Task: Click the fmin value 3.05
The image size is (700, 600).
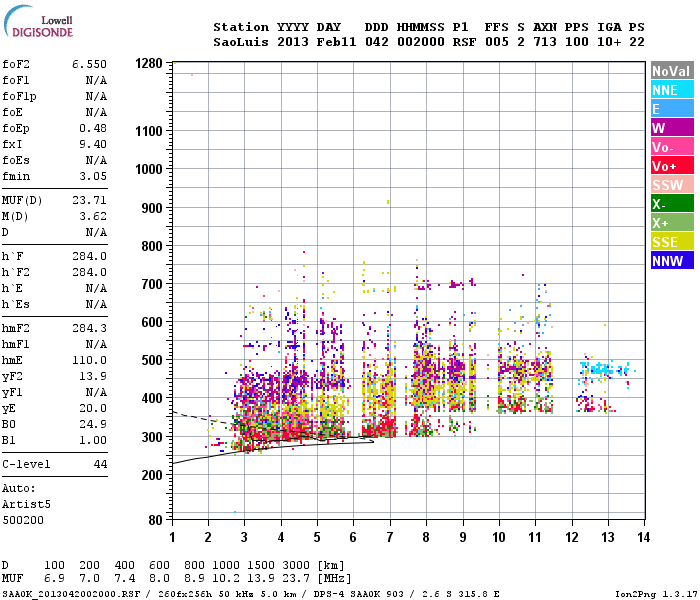Action: (93, 176)
